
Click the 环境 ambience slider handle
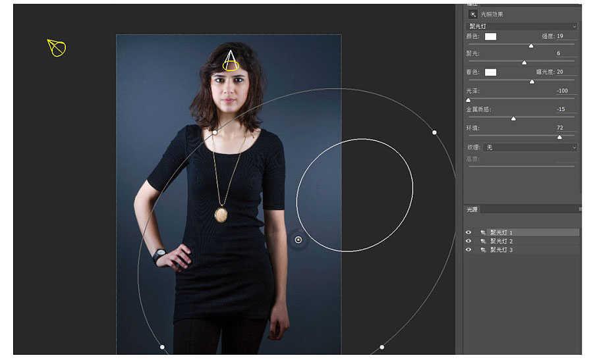click(559, 137)
